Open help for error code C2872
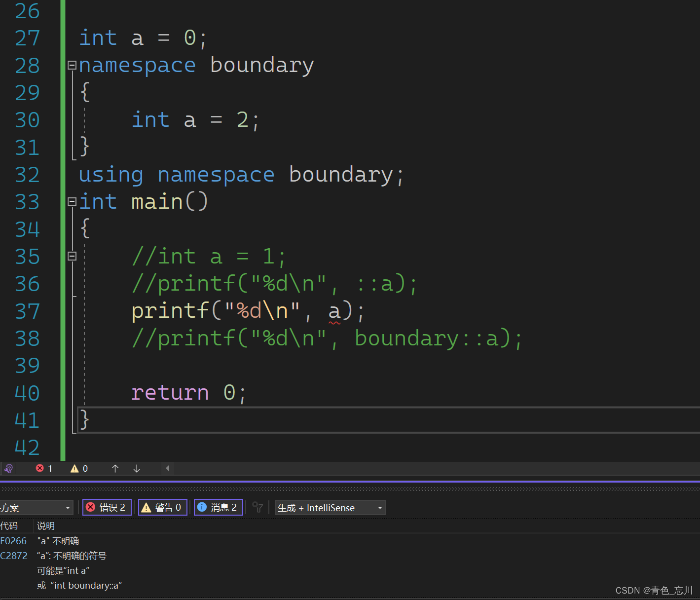 pos(14,555)
